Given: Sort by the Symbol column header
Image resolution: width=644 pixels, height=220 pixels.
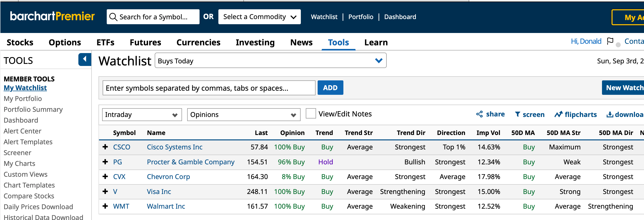Looking at the screenshot, I should pyautogui.click(x=124, y=133).
